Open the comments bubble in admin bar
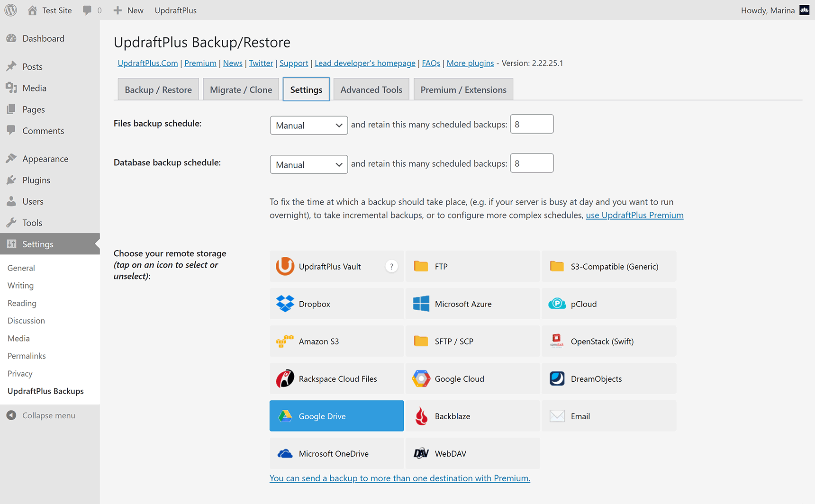815x504 pixels. (x=87, y=10)
